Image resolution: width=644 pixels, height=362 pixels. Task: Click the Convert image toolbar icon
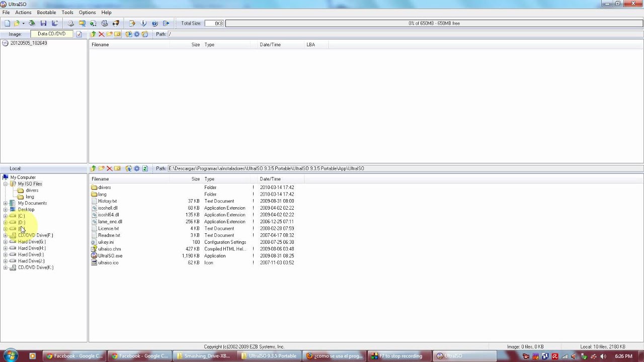coord(82,23)
